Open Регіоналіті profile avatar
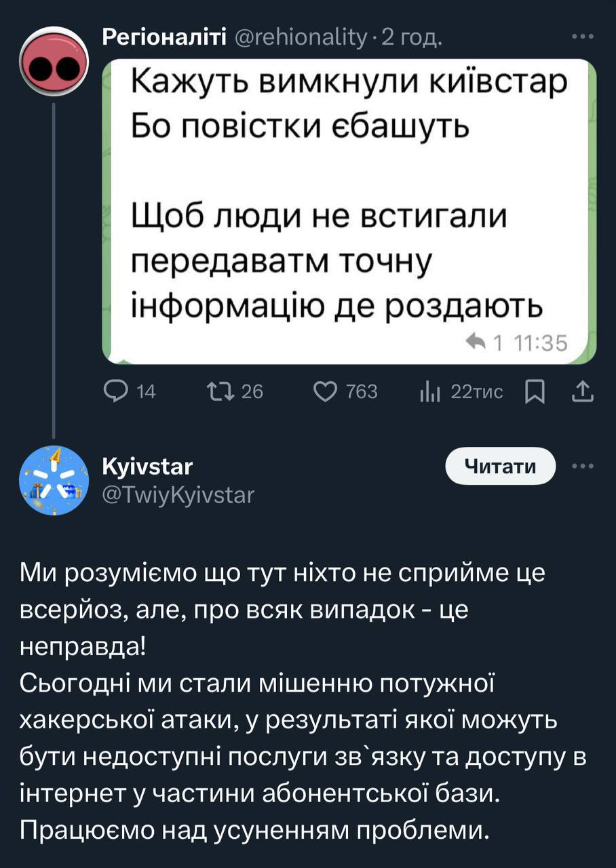This screenshot has width=616, height=868. pyautogui.click(x=54, y=61)
